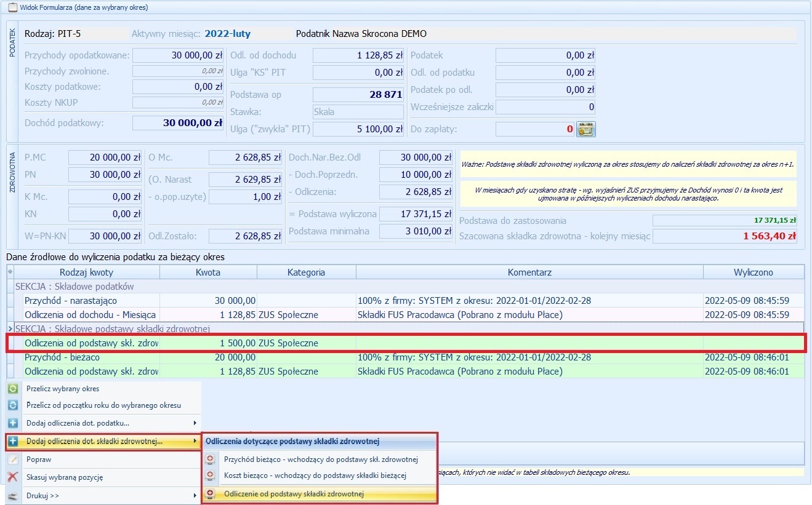Click the Podstawa minimalna field

pyautogui.click(x=417, y=231)
